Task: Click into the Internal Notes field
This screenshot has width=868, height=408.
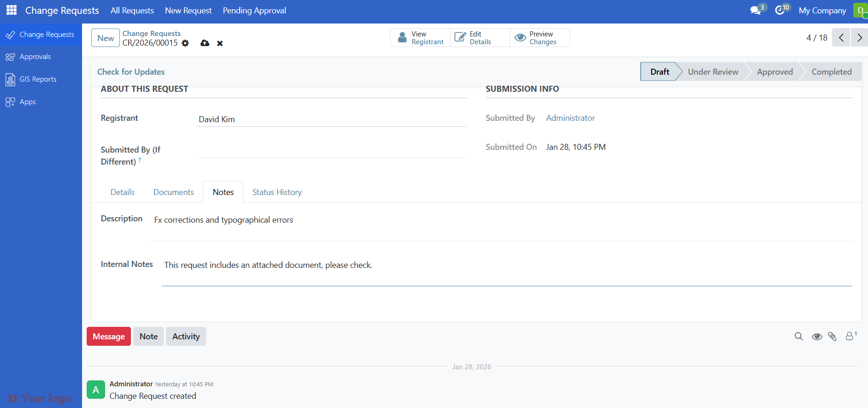Action: point(506,266)
